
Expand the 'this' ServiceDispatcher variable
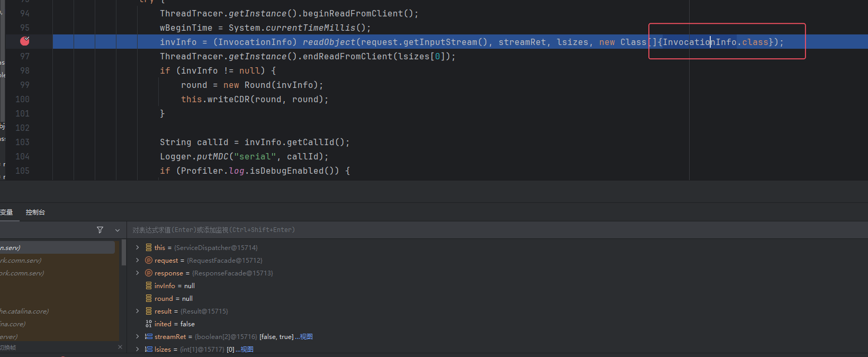pyautogui.click(x=138, y=247)
